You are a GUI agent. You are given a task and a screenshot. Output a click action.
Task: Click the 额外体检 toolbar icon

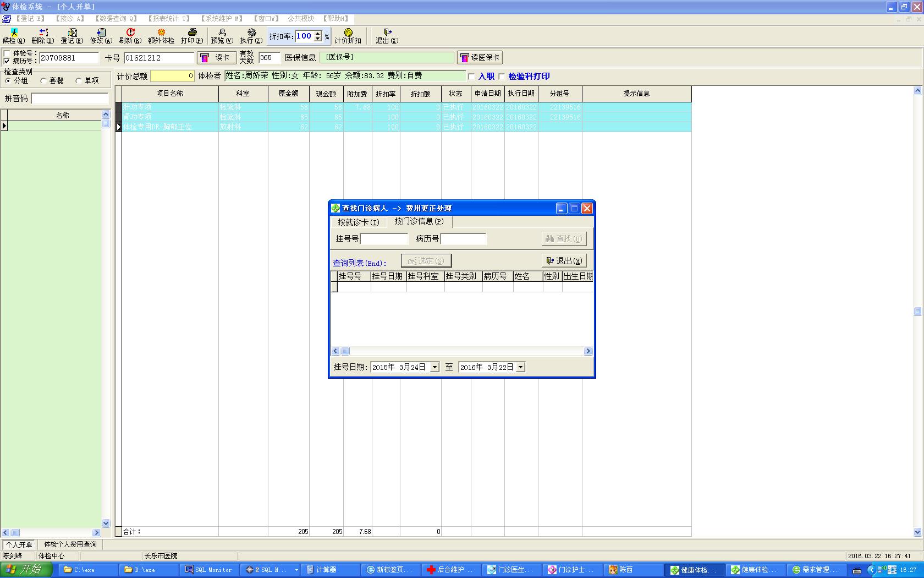pyautogui.click(x=161, y=36)
